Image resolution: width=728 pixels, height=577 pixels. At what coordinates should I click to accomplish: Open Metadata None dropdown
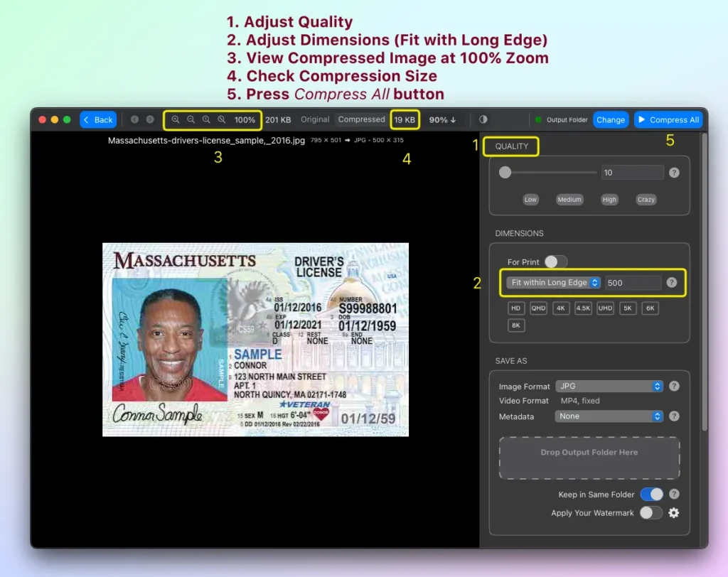pyautogui.click(x=609, y=416)
